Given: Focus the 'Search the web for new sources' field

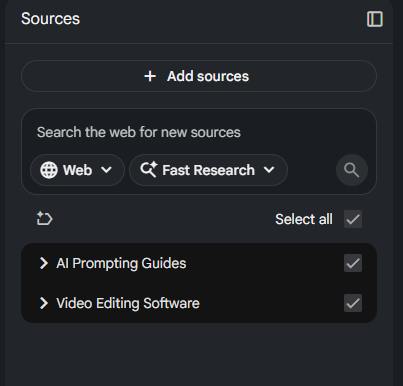Looking at the screenshot, I should (138, 132).
